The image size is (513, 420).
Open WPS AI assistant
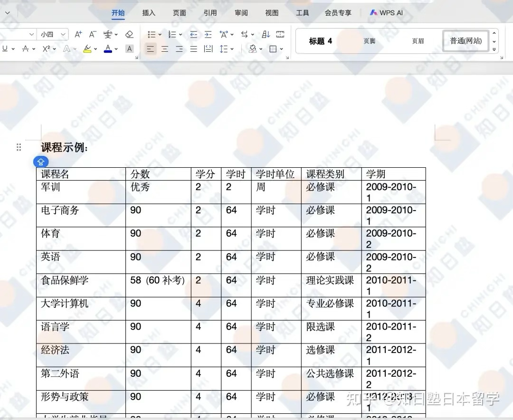(x=386, y=13)
